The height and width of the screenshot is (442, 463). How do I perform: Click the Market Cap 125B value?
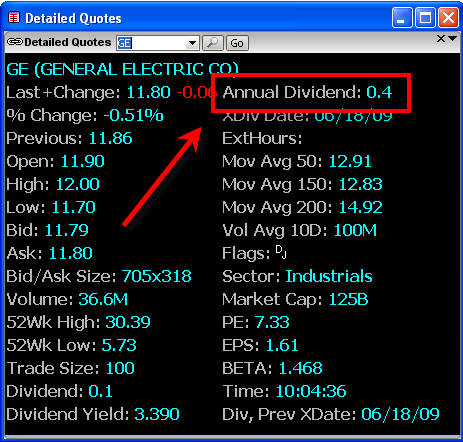point(348,299)
